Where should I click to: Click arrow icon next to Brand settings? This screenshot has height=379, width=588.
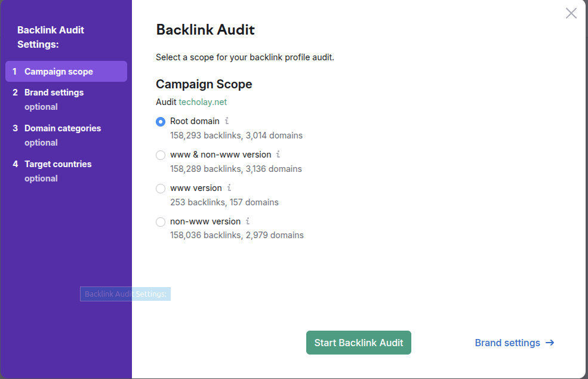coord(550,343)
